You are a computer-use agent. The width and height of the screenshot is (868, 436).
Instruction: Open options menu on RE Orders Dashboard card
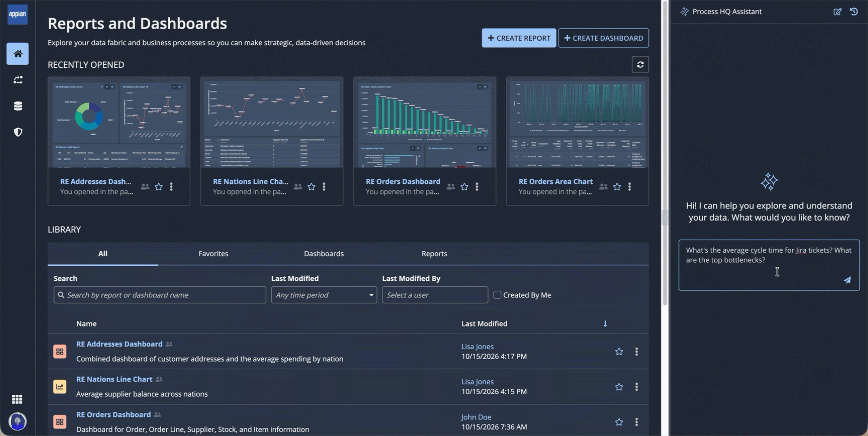coord(477,186)
